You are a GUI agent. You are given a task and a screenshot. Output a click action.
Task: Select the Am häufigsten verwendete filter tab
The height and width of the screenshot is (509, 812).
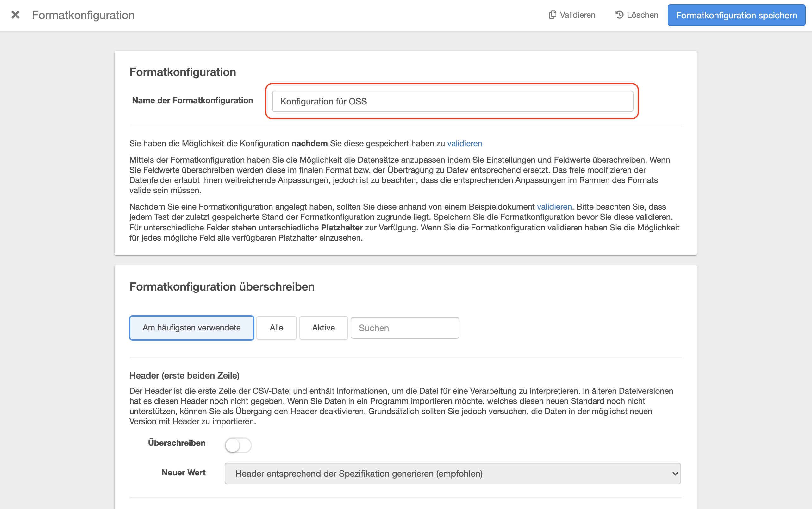(x=191, y=328)
